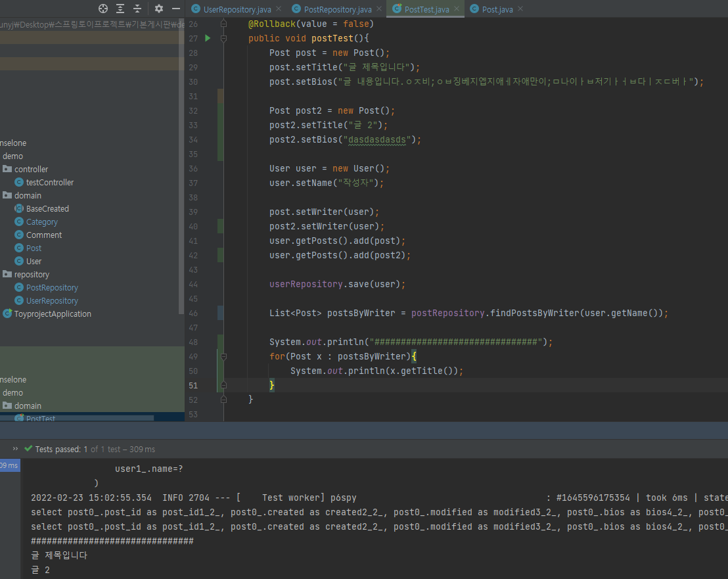Screen dimensions: 728x579
Task: Click line number 46 in gutter
Action: click(x=193, y=313)
